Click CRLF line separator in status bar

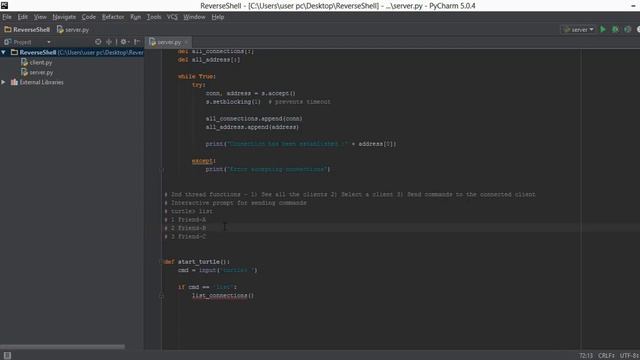[x=606, y=356]
